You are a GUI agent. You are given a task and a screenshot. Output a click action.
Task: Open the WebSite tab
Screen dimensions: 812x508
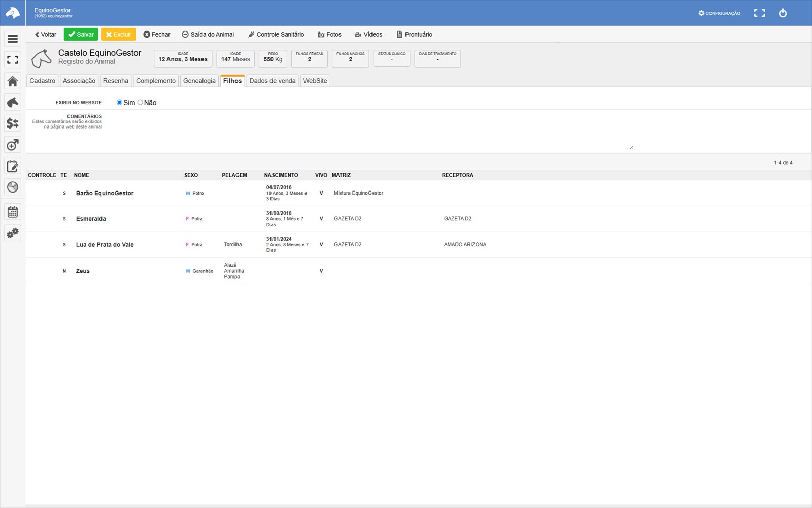coord(315,81)
